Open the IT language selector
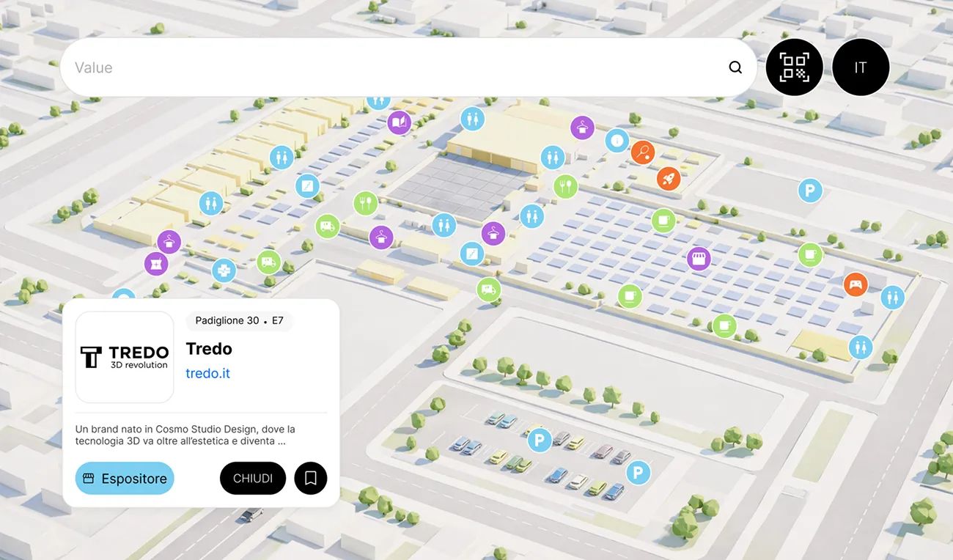953x560 pixels. tap(861, 67)
